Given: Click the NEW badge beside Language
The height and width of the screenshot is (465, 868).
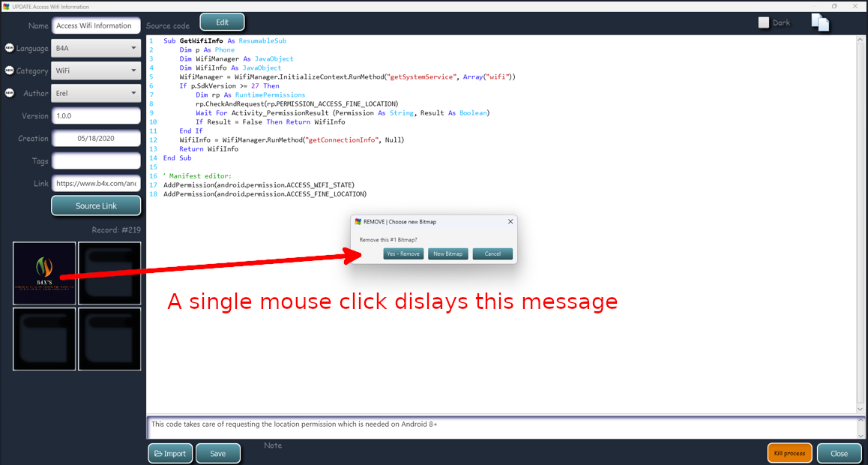Looking at the screenshot, I should (x=10, y=48).
